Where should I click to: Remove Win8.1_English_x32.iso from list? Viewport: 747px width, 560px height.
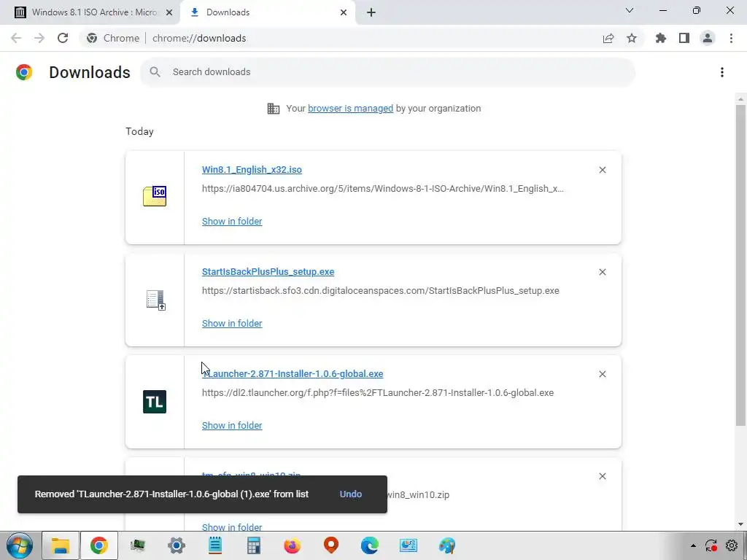(602, 170)
